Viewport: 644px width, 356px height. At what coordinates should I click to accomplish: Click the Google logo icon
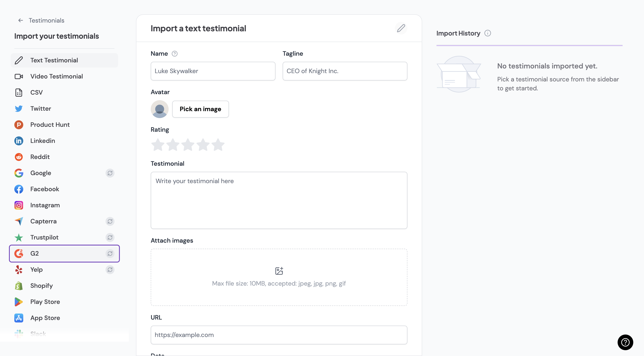click(19, 173)
